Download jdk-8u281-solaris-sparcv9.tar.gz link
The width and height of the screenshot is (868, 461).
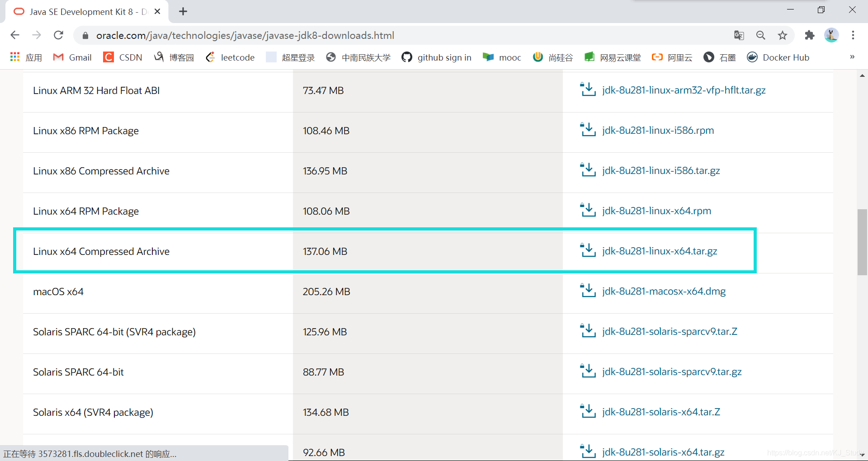tap(672, 372)
